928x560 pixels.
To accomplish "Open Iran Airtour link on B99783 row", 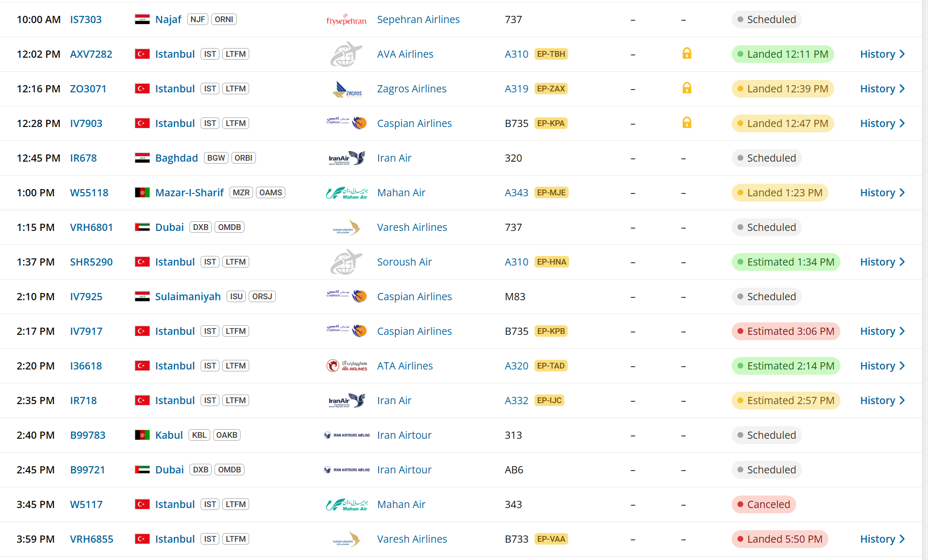I will tap(404, 435).
